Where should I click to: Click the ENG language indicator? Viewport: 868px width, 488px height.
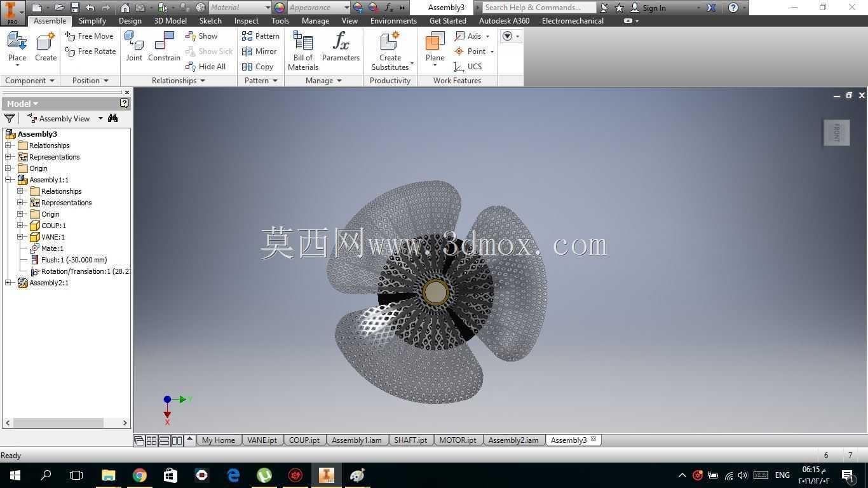(x=782, y=475)
